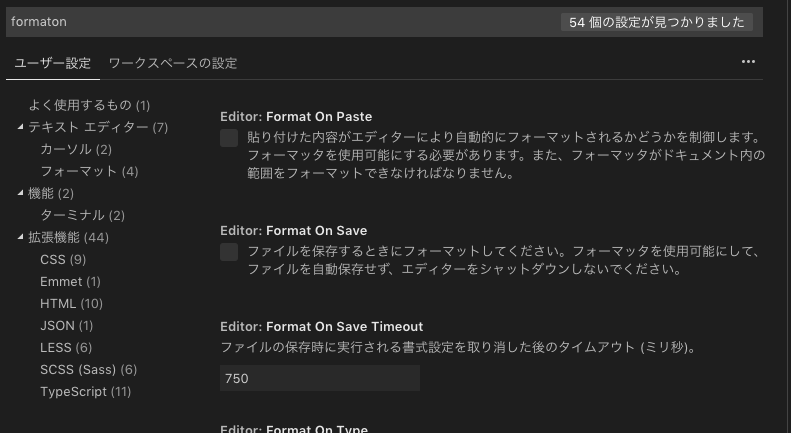
Task: Open the TypeScript extension settings
Action: pyautogui.click(x=85, y=392)
